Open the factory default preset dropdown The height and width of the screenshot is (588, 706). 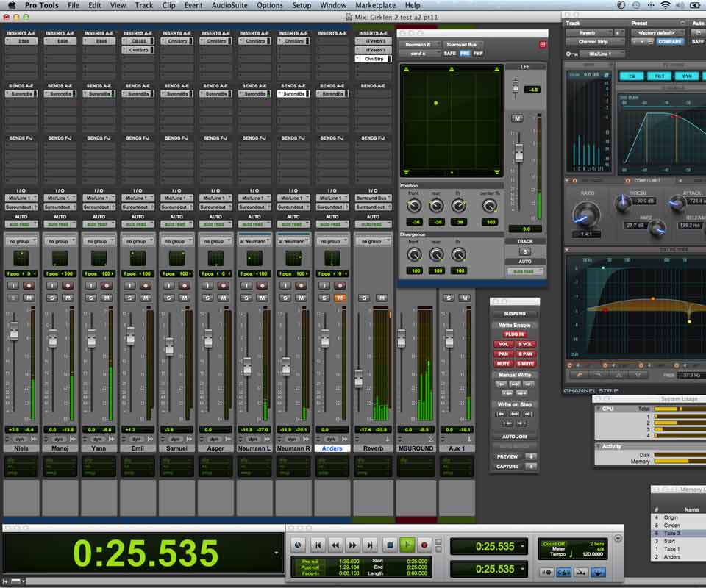pyautogui.click(x=657, y=33)
